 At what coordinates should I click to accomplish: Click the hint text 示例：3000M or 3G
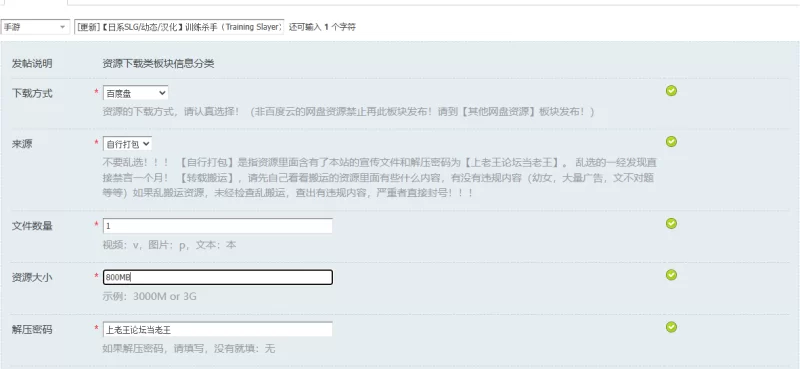[x=149, y=296]
